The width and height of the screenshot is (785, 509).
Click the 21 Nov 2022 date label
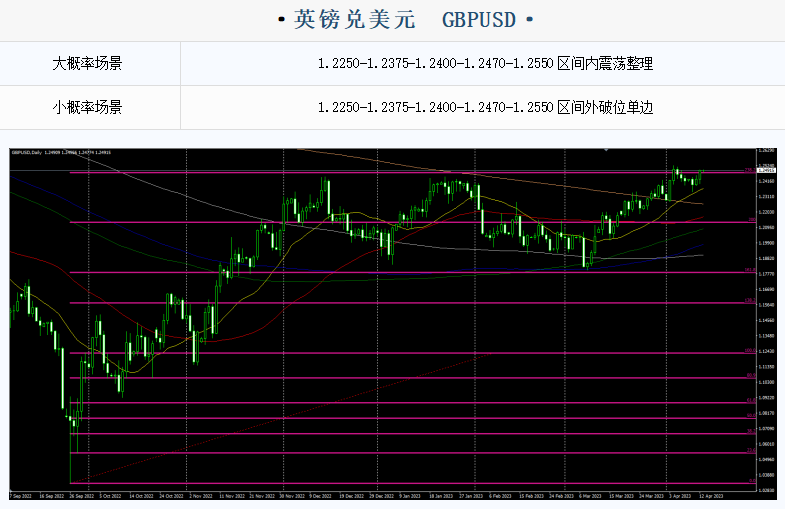coord(262,496)
